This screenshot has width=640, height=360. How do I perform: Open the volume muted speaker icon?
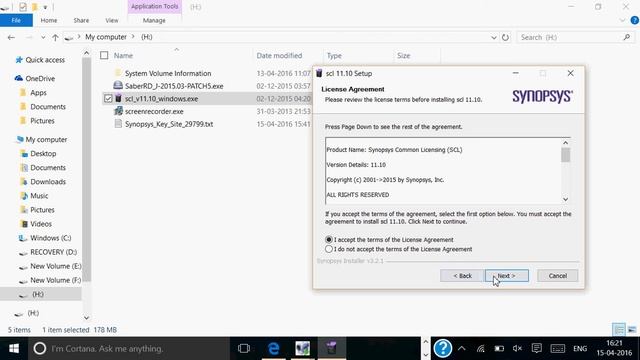click(517, 349)
